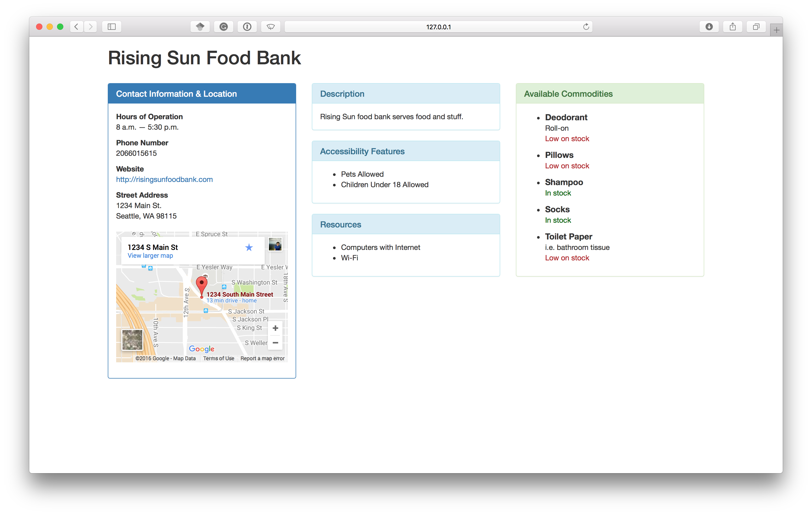Viewport: 812px width, 515px height.
Task: Zoom out on the embedded map
Action: click(x=275, y=343)
